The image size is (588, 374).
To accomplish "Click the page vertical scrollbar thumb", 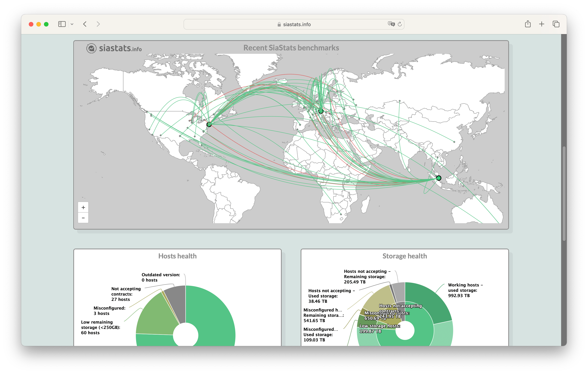I will [564, 193].
